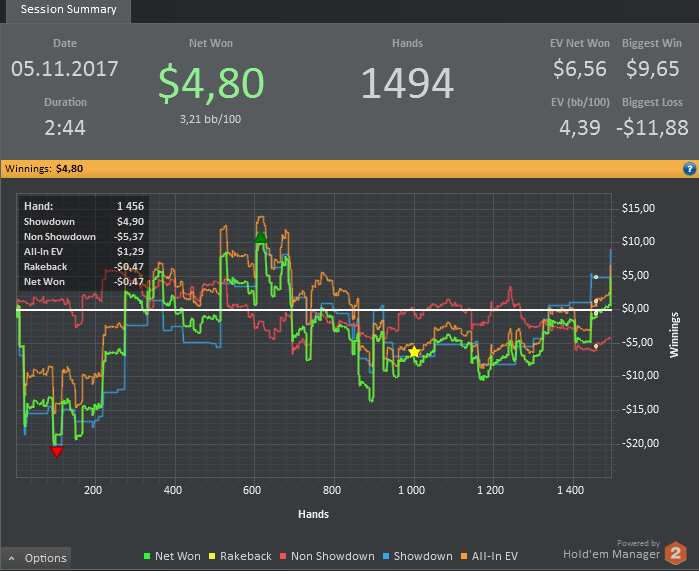Click the -$20,00 y-axis label

point(640,443)
